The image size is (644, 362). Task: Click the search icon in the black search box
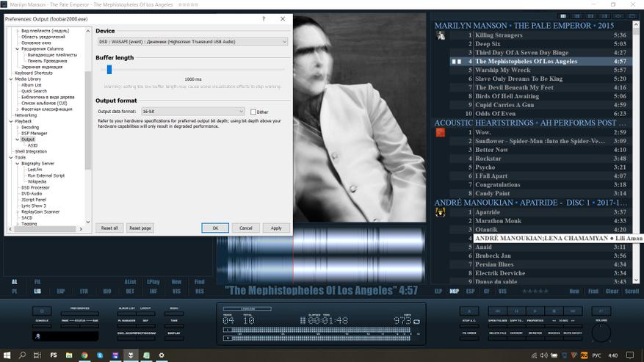pyautogui.click(x=37, y=336)
